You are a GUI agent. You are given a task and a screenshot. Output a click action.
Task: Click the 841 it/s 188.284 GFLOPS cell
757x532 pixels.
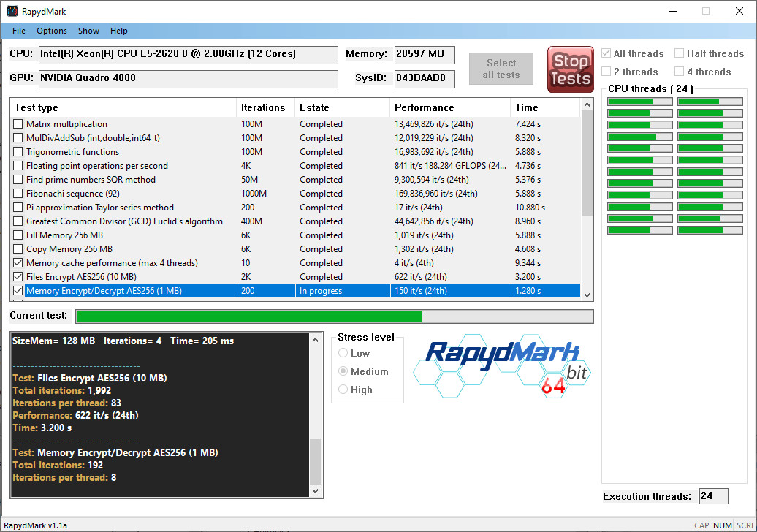pyautogui.click(x=450, y=166)
